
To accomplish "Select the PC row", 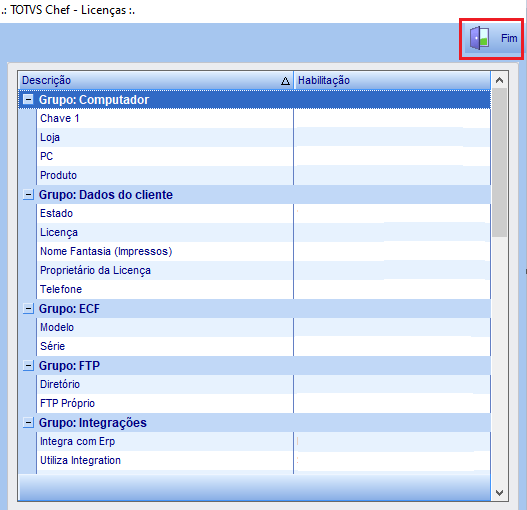I will pyautogui.click(x=264, y=156).
